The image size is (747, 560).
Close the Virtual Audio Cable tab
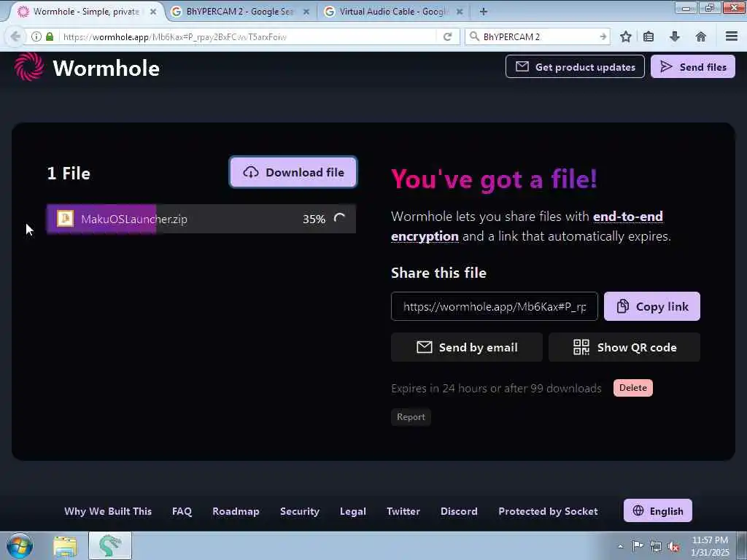(x=460, y=12)
